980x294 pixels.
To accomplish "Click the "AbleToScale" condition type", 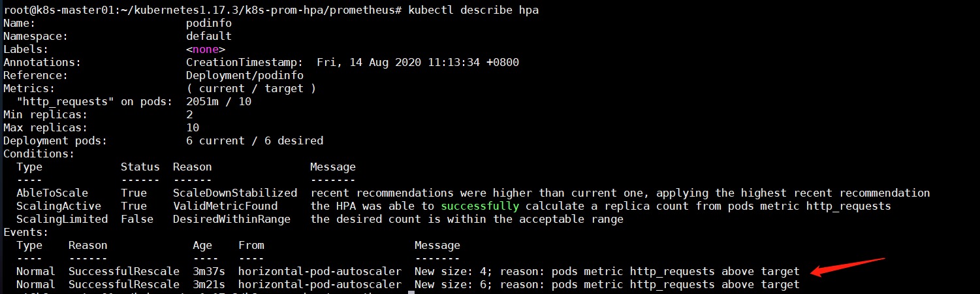I will pos(52,193).
